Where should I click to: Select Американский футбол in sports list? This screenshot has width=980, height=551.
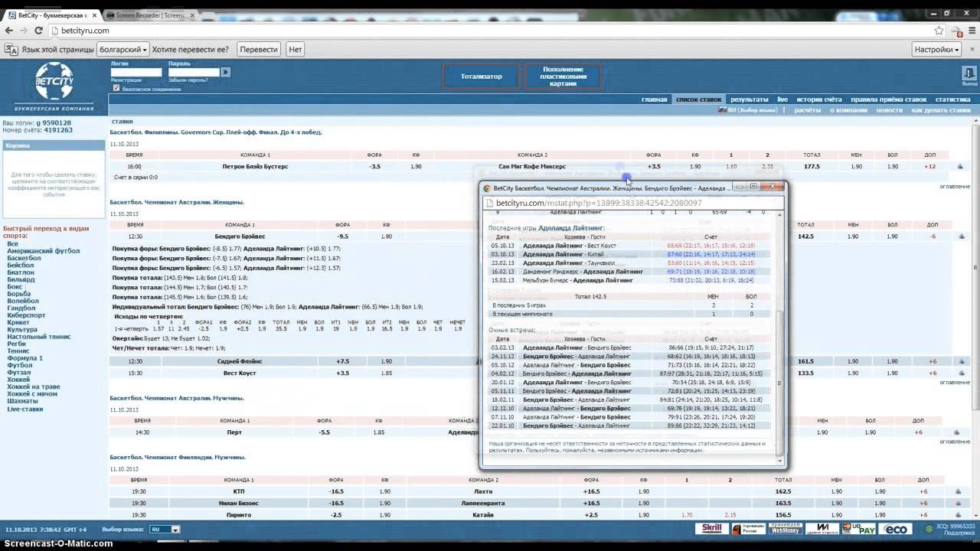(43, 251)
